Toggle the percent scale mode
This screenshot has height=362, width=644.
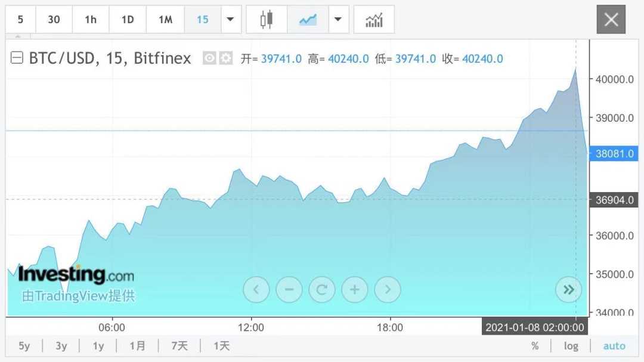(x=535, y=346)
